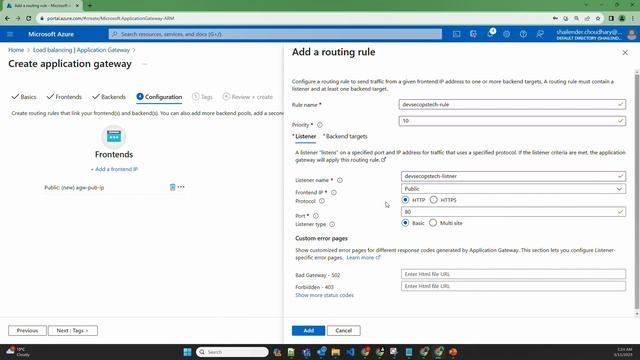
Task: Select Basic listener type
Action: (405, 222)
